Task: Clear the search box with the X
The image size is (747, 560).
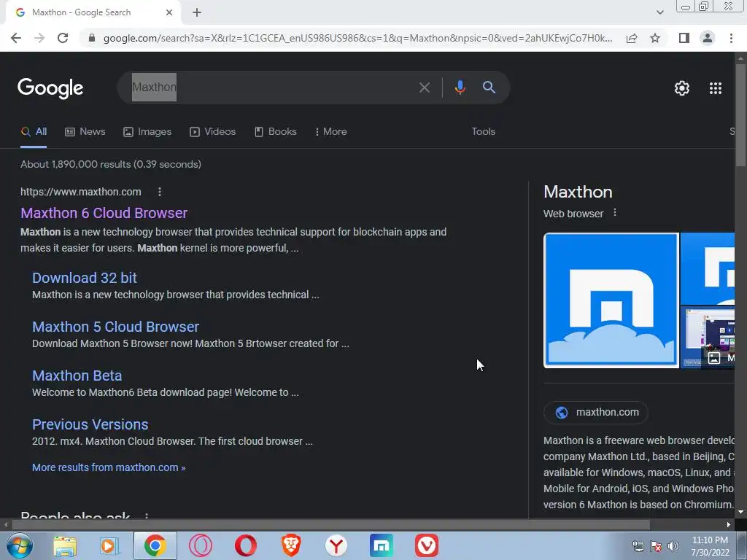Action: click(425, 87)
